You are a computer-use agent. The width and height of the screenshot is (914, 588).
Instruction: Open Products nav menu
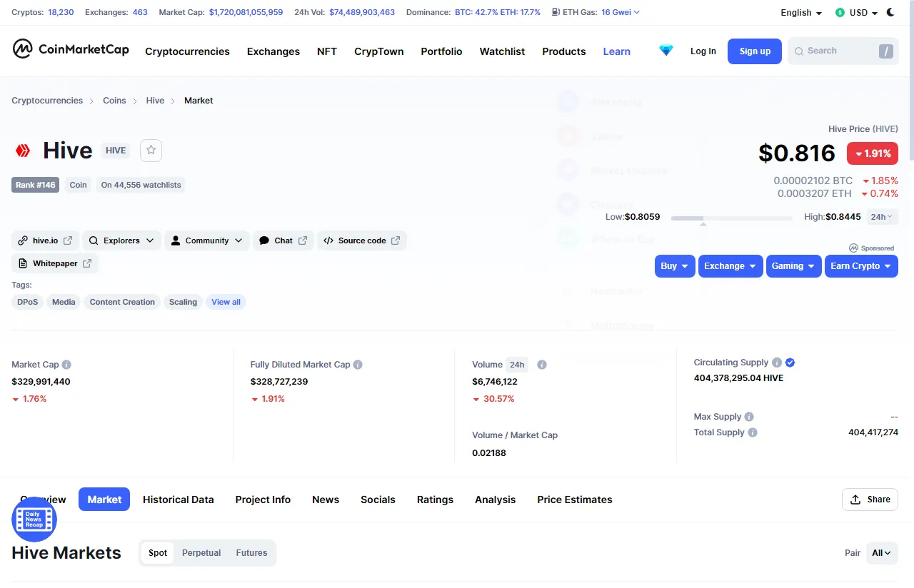point(564,51)
